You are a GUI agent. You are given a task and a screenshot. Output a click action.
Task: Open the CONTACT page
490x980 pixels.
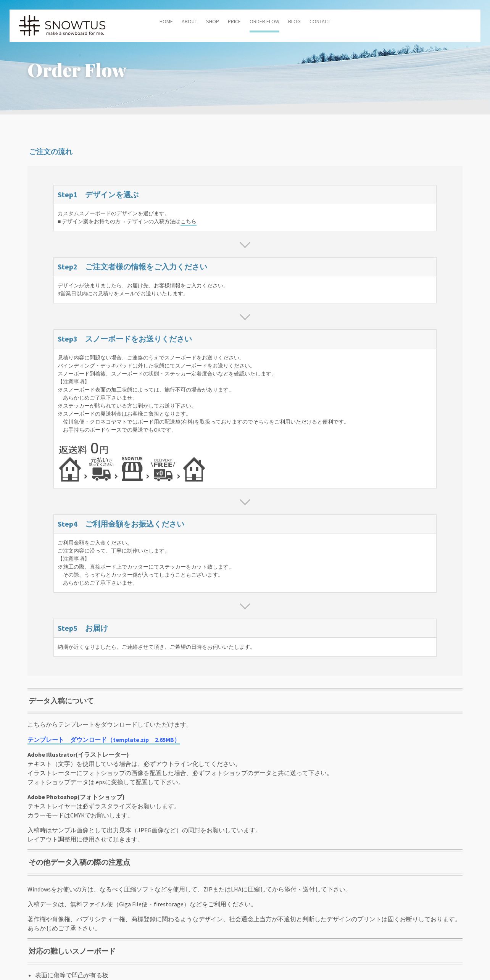tap(320, 22)
